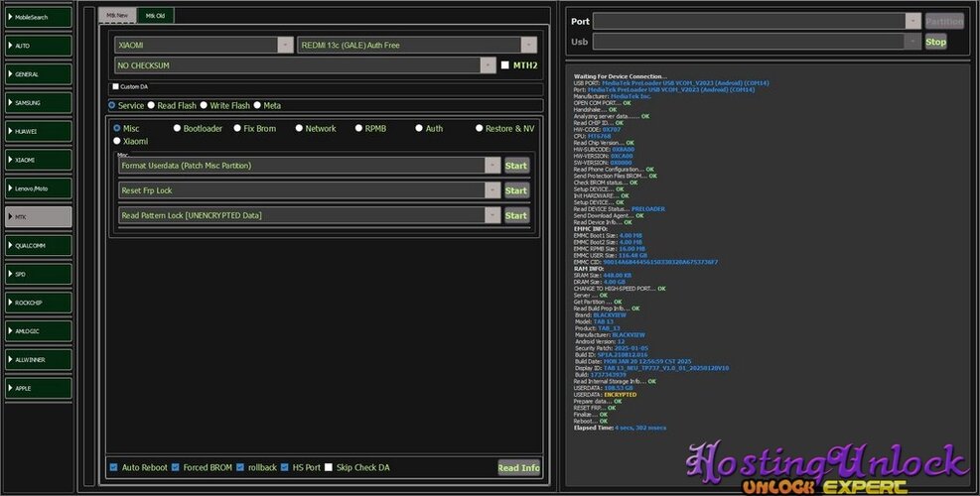Viewport: 980px width, 496px height.
Task: Click the 'USERDATA: ENCRYPTED' log line
Action: [605, 394]
